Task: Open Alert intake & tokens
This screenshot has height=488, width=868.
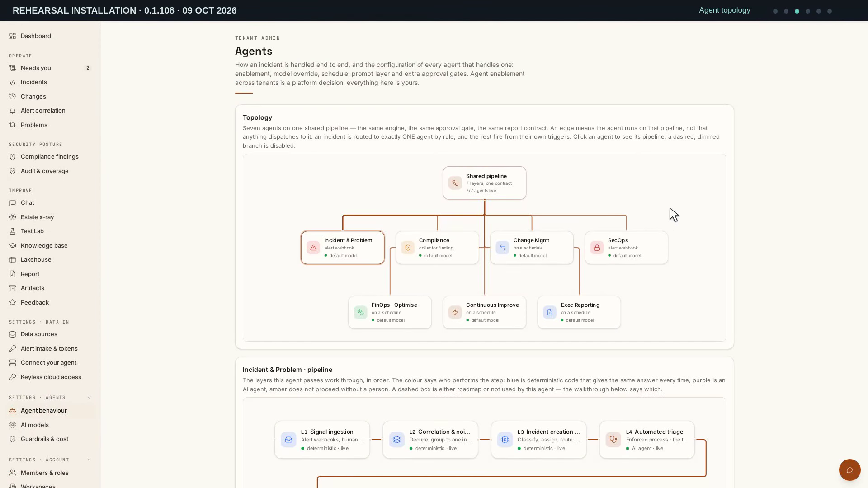Action: 50,349
